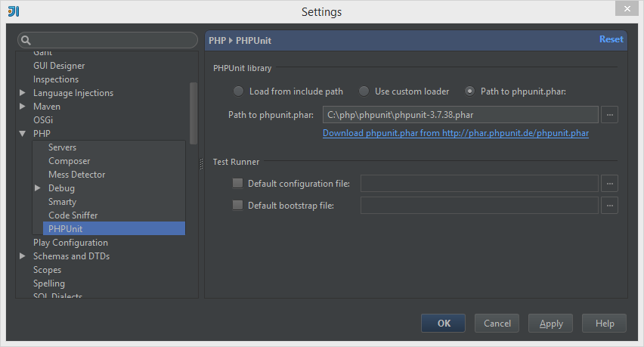
Task: Expand the Debug subsection
Action: [x=38, y=187]
